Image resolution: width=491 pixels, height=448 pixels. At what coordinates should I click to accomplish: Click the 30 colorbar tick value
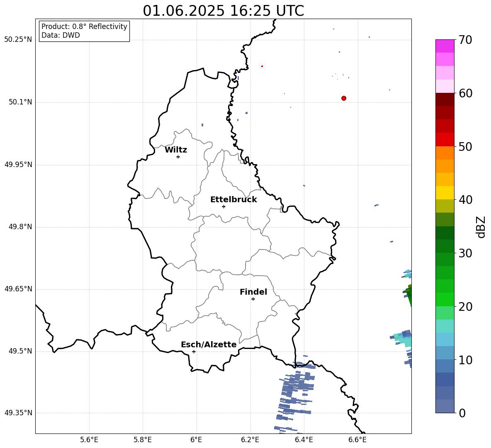[466, 253]
